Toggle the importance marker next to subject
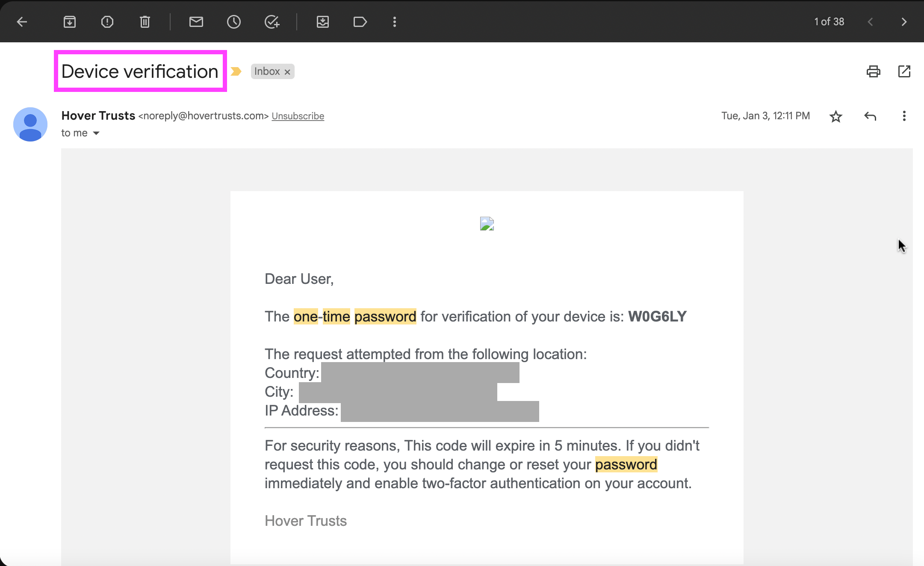Screen dimensions: 924x566 click(x=236, y=71)
